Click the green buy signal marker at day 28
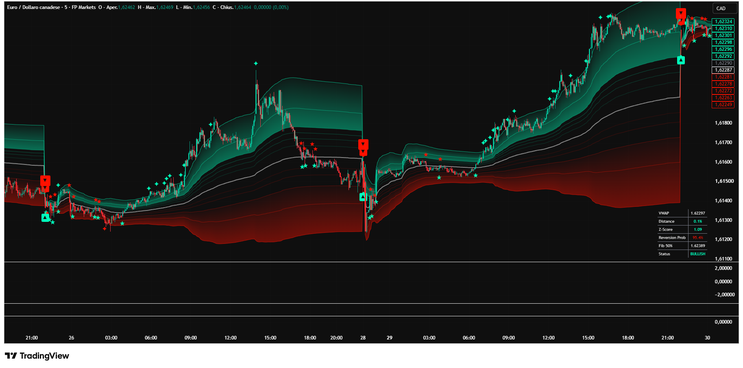The image size is (743, 368). click(363, 197)
